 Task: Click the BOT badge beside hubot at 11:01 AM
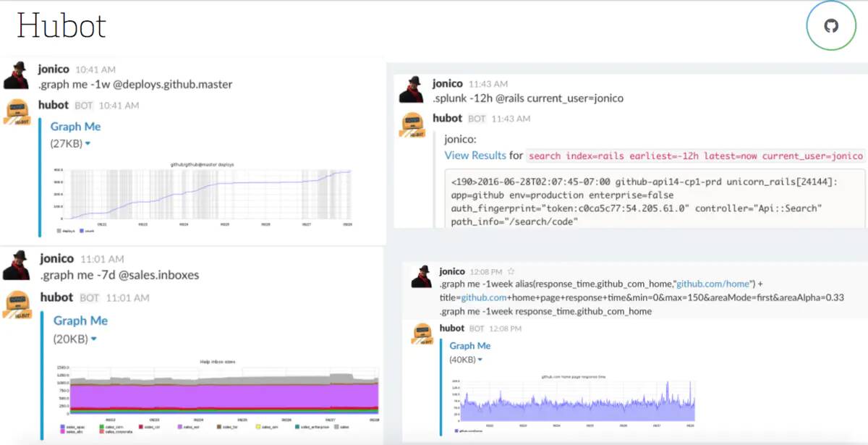pos(90,297)
